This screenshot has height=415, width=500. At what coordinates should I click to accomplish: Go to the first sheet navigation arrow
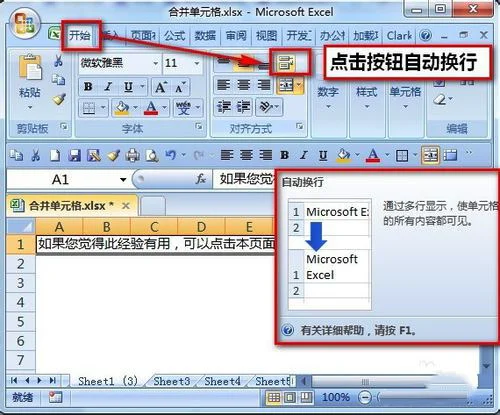click(14, 380)
